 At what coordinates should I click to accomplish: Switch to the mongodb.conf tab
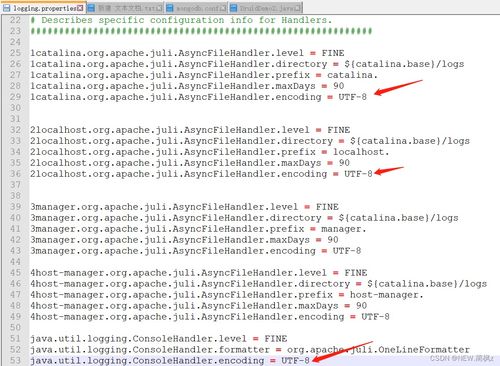[x=196, y=7]
